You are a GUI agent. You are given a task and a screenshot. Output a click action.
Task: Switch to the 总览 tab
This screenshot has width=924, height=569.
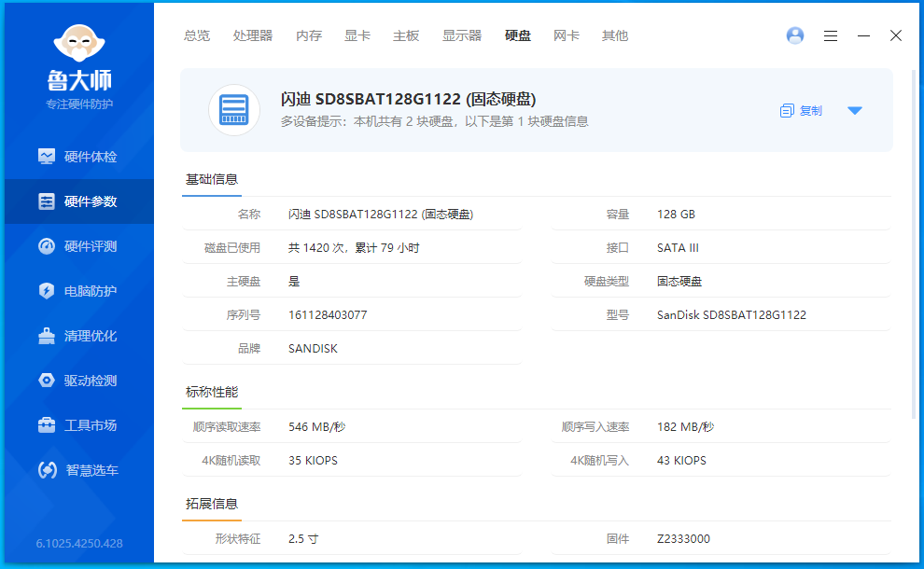click(196, 36)
